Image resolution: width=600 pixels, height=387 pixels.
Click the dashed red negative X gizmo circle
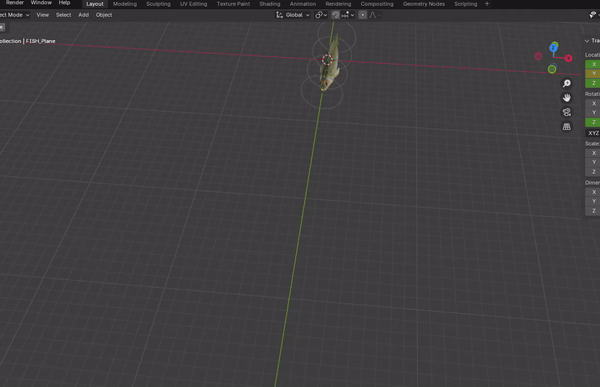tap(538, 56)
